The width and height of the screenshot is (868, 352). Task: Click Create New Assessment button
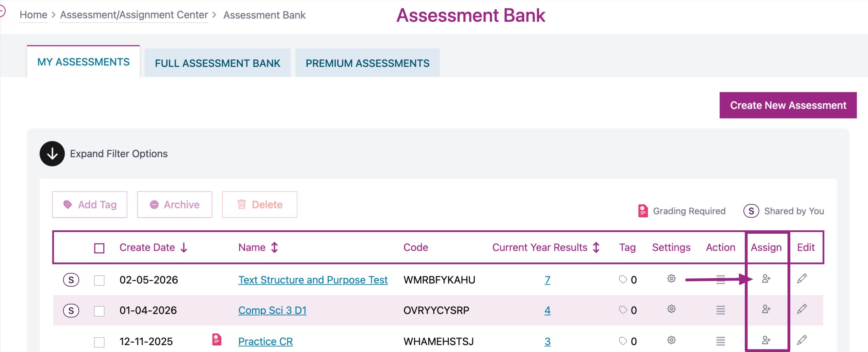[x=788, y=105]
